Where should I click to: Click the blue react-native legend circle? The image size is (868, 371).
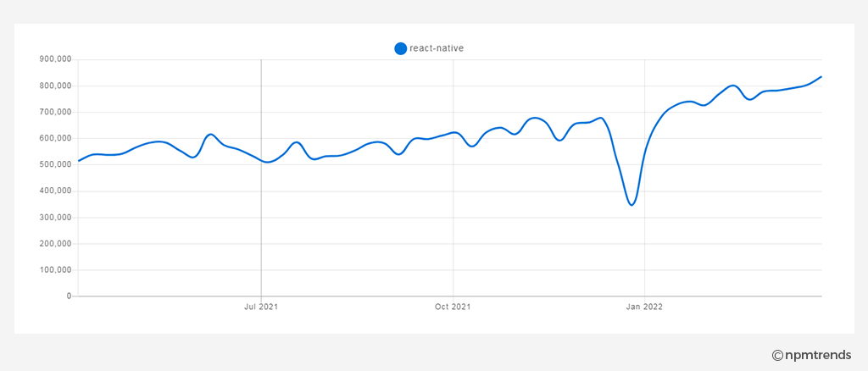click(x=400, y=48)
